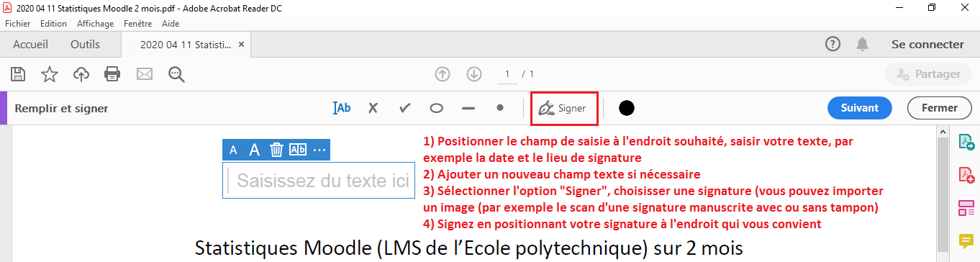Switch to comb text field icon
Viewport: 980px width, 262px height.
(298, 150)
